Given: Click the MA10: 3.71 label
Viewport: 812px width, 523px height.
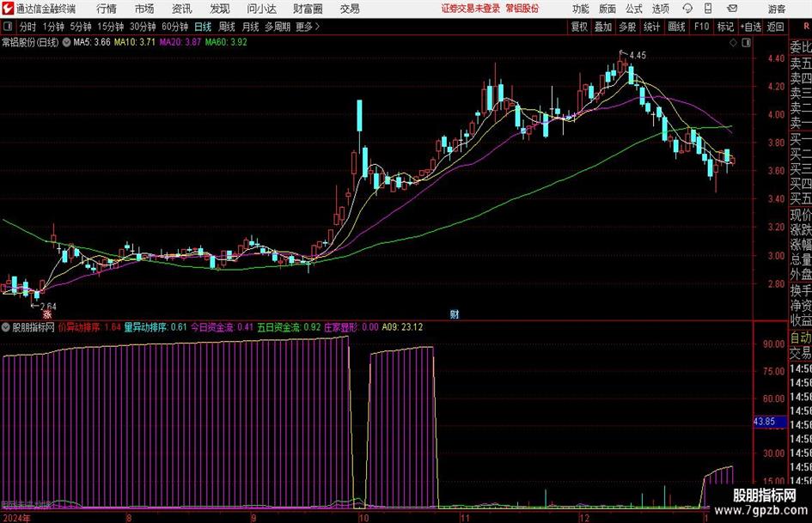Looking at the screenshot, I should click(x=134, y=42).
